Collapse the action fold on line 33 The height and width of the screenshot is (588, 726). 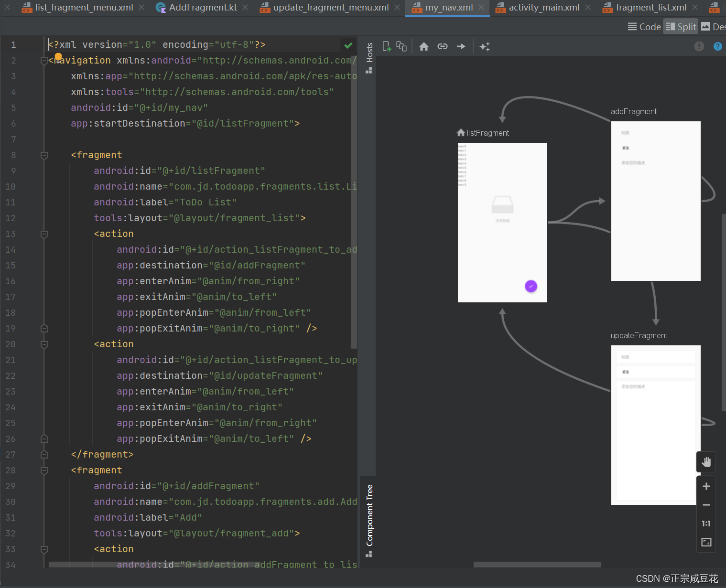(44, 549)
